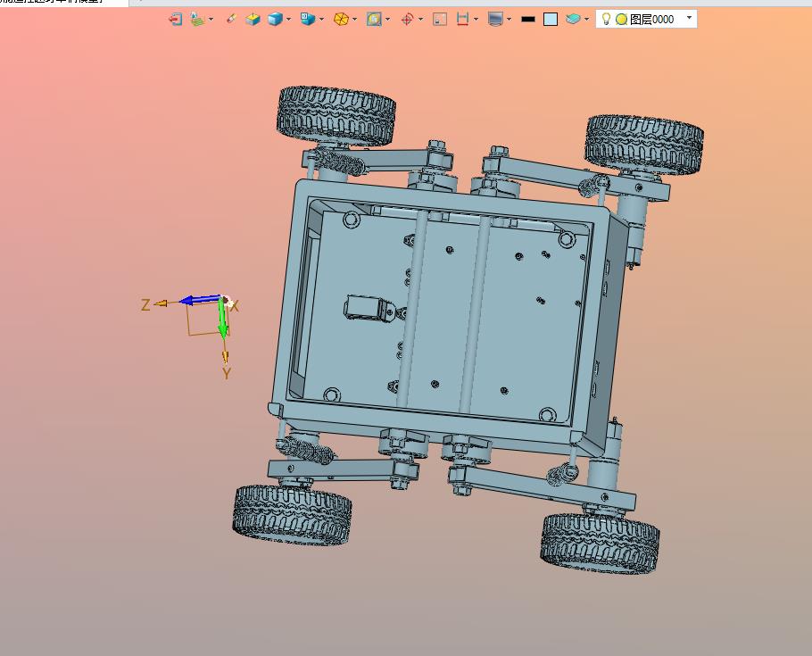The image size is (812, 656).
Task: Click the blue Z-axis arrow of triad
Action: (200, 300)
